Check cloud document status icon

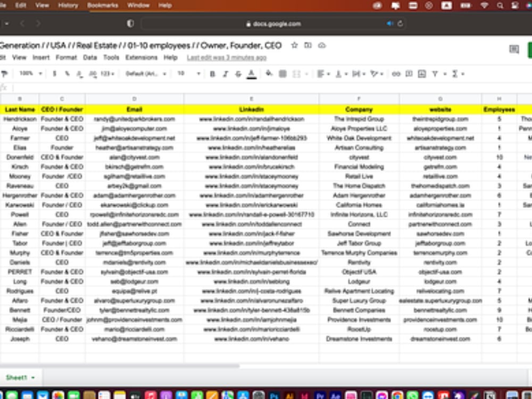(322, 45)
